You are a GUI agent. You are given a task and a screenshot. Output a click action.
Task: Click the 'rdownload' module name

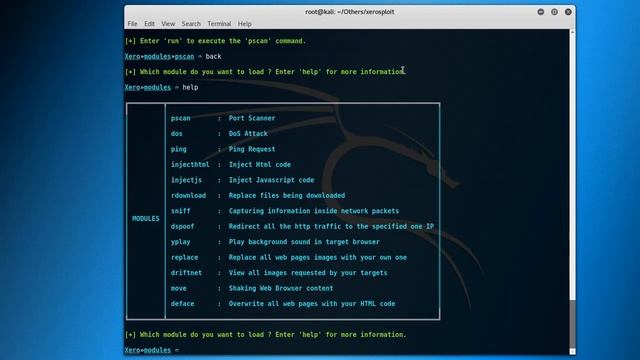tap(188, 196)
